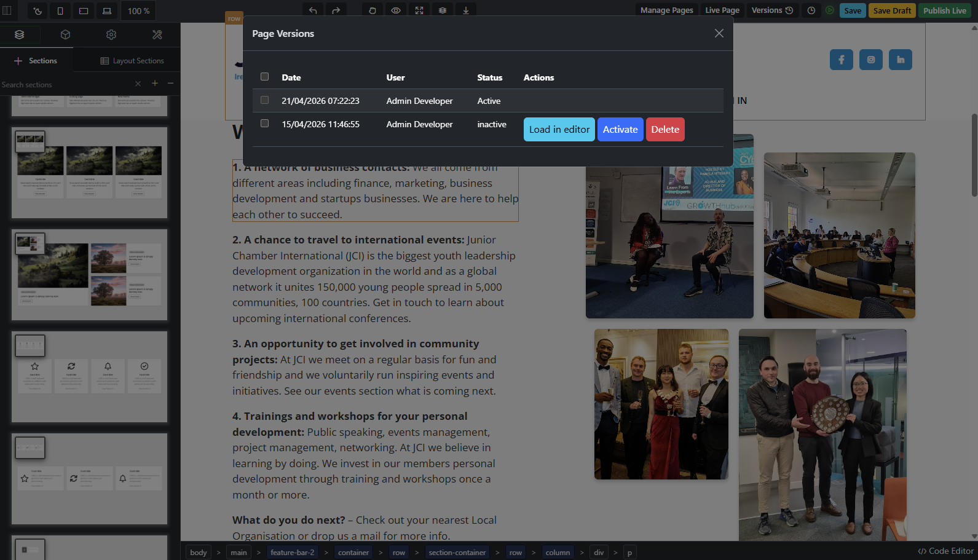This screenshot has height=560, width=978.
Task: Check the box for 15/04/2026 version
Action: coord(265,124)
